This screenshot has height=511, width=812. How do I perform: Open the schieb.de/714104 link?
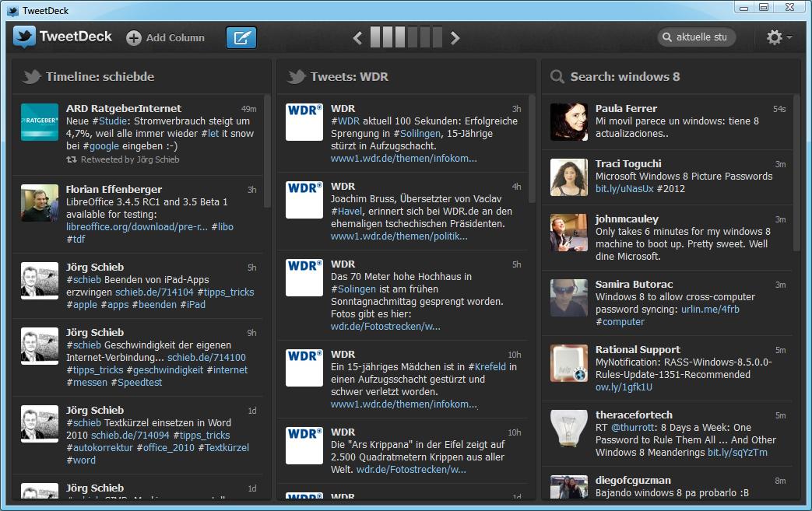click(x=154, y=292)
